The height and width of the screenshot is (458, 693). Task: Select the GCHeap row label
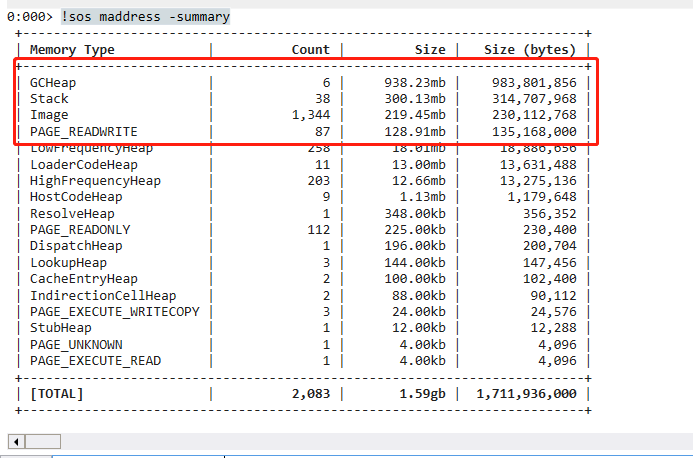54,82
